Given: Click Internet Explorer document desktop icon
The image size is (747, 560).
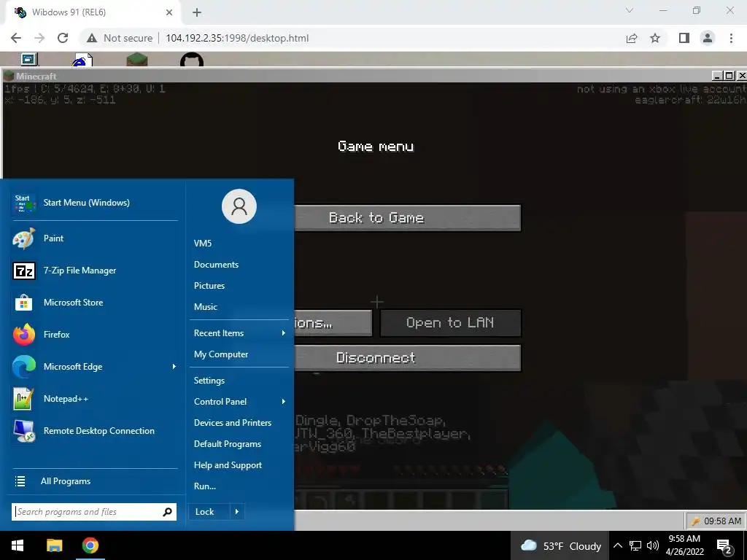Looking at the screenshot, I should tap(83, 60).
